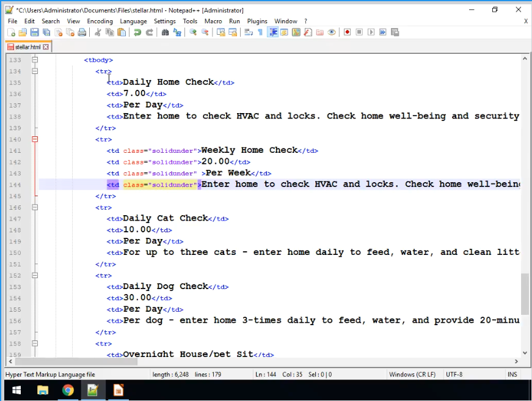Collapse the tr fold on line 152
This screenshot has width=532, height=401.
[x=35, y=275]
